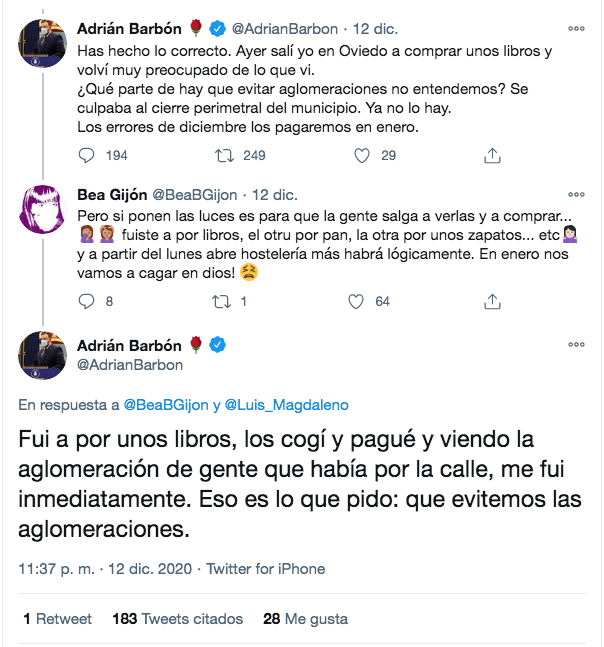Share Adrián Barbón's first tweet

tap(492, 155)
